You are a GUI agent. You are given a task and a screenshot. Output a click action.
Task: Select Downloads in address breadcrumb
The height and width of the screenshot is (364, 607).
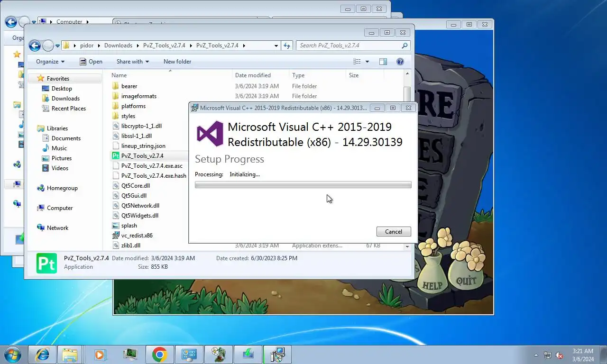118,45
